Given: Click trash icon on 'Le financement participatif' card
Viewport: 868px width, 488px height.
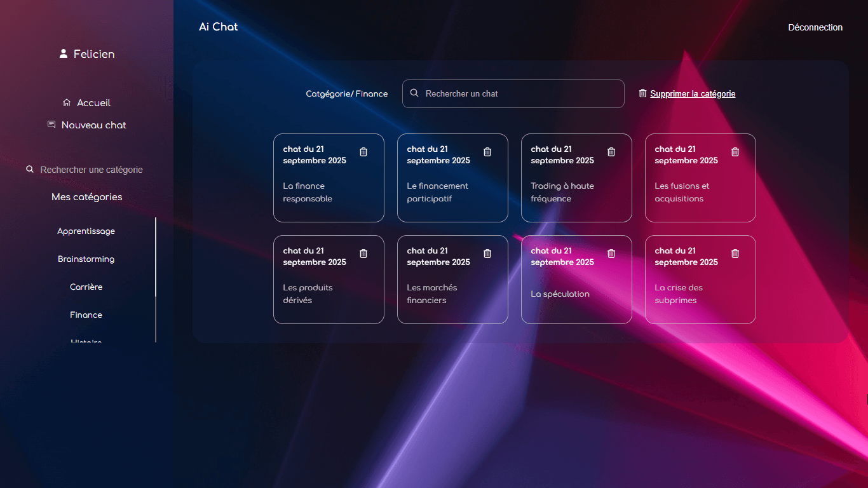Looking at the screenshot, I should tap(487, 152).
